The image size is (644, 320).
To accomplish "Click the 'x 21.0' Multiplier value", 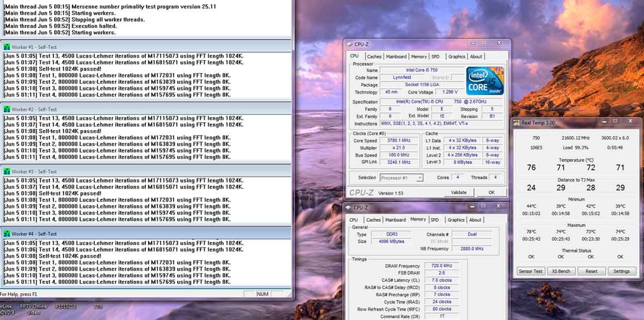I will (400, 148).
